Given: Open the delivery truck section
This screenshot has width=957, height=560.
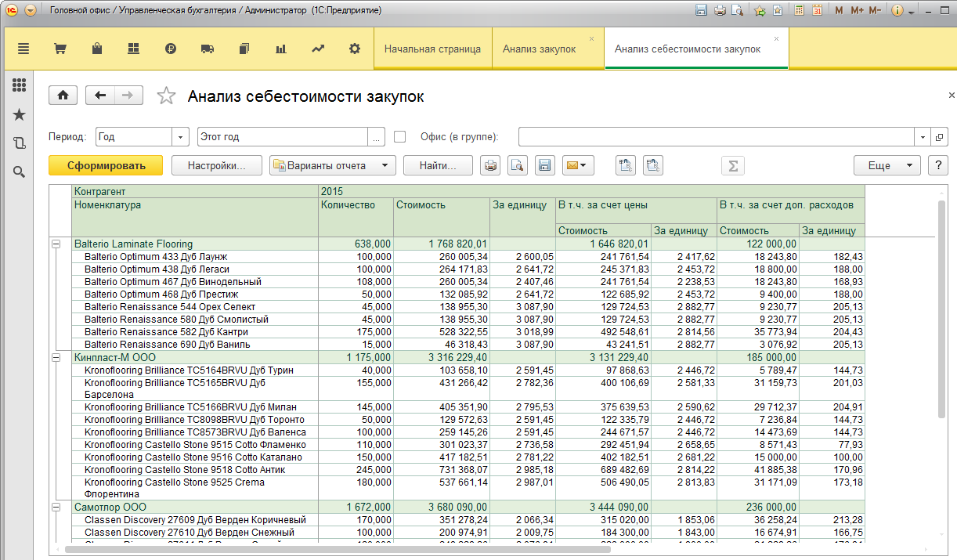Looking at the screenshot, I should pyautogui.click(x=208, y=49).
